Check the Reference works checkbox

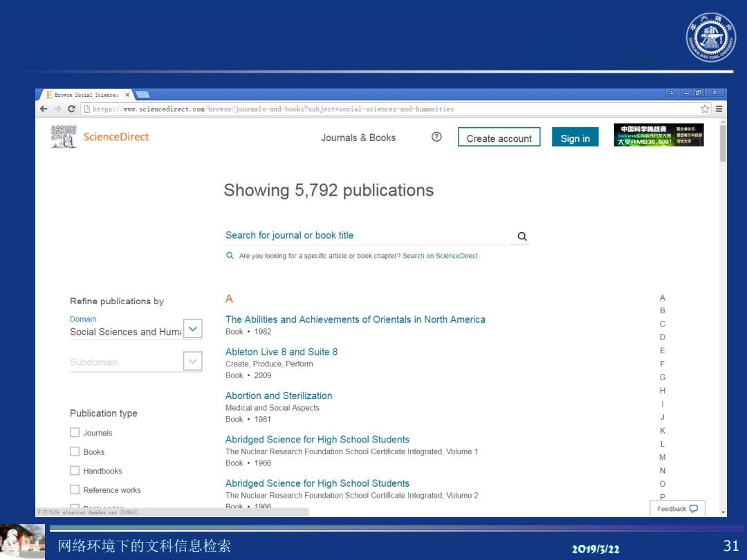(x=75, y=489)
